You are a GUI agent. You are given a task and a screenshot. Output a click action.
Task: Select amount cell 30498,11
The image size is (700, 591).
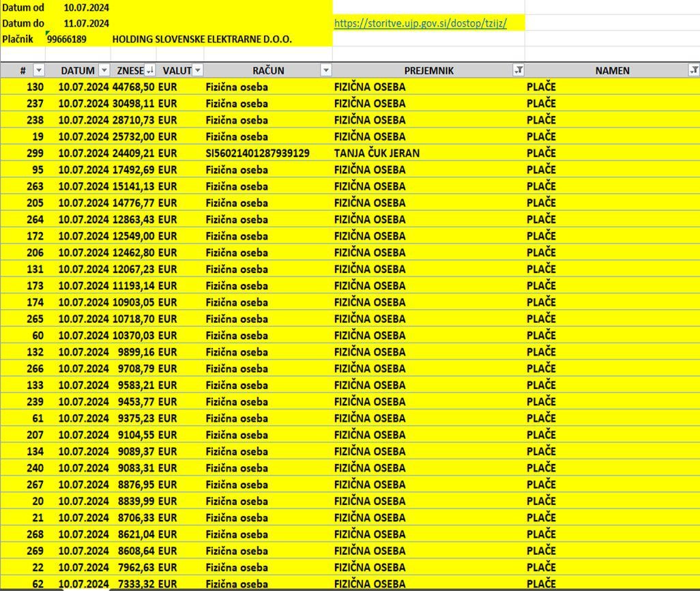click(133, 104)
